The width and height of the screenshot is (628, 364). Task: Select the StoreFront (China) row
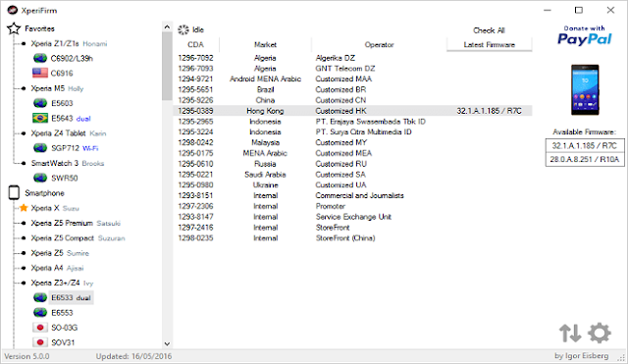[x=352, y=237]
